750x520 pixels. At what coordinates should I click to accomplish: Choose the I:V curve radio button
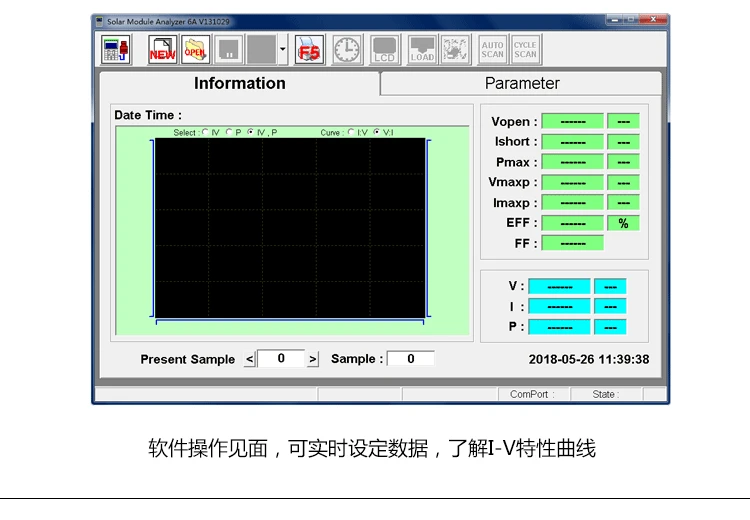click(x=351, y=132)
